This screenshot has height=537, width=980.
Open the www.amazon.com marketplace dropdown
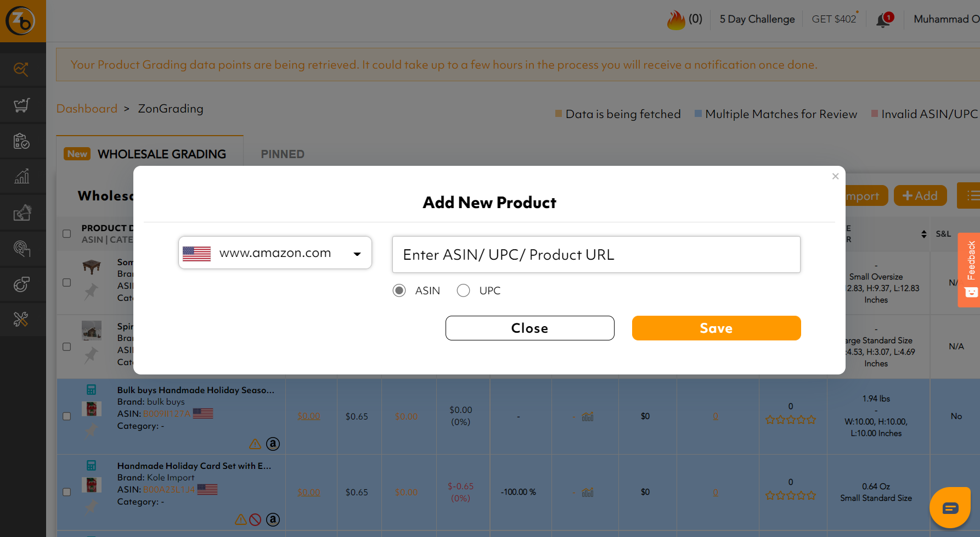click(275, 253)
